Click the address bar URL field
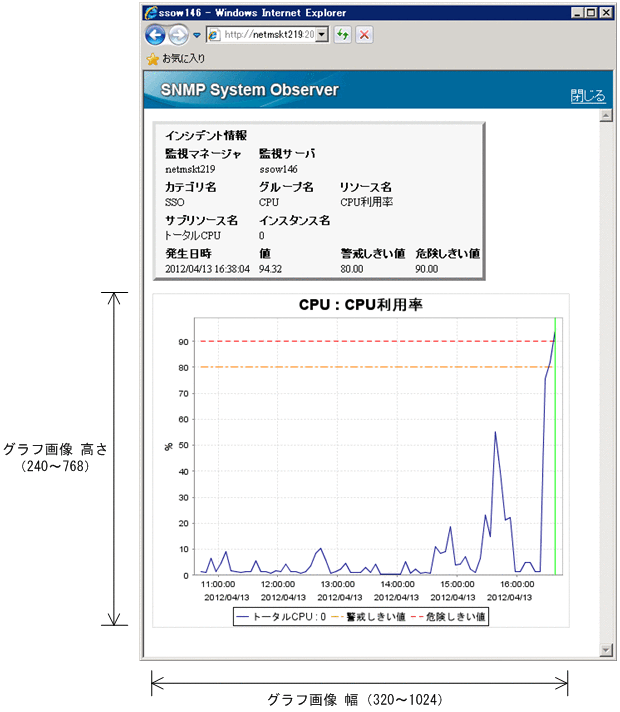Screen dimensions: 620x712 click(268, 35)
